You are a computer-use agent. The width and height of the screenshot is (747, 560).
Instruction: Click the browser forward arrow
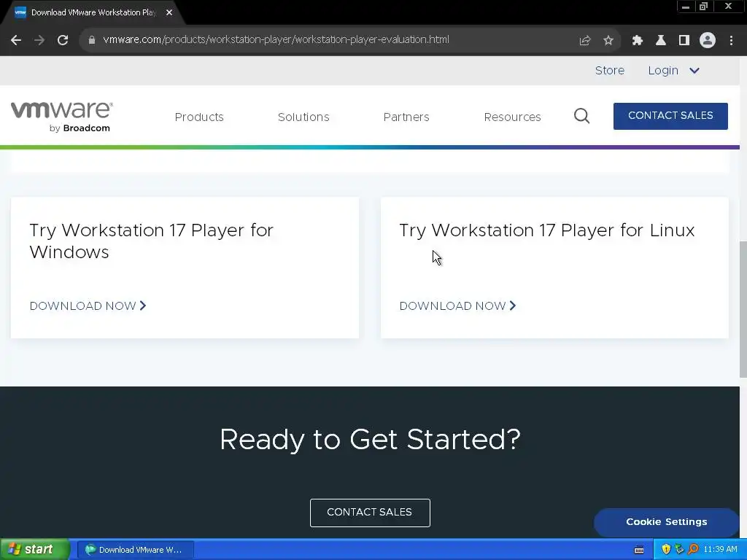tap(39, 40)
